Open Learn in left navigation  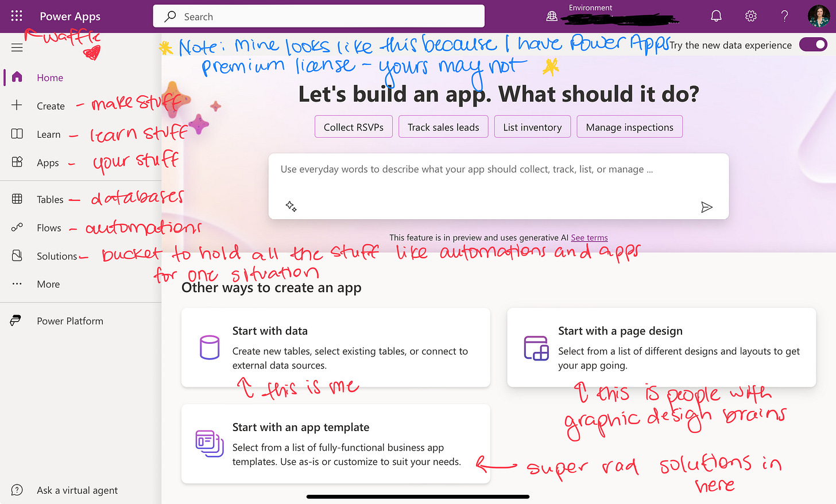[48, 134]
